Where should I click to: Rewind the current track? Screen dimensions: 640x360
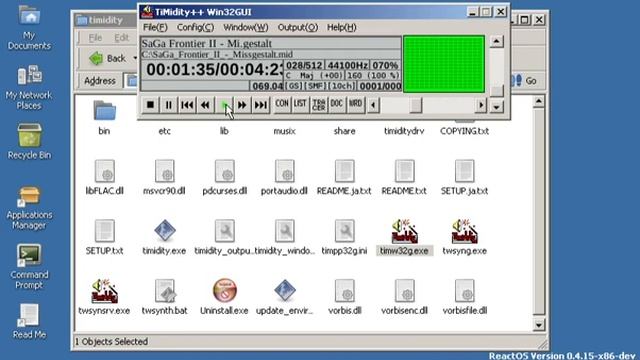click(205, 105)
